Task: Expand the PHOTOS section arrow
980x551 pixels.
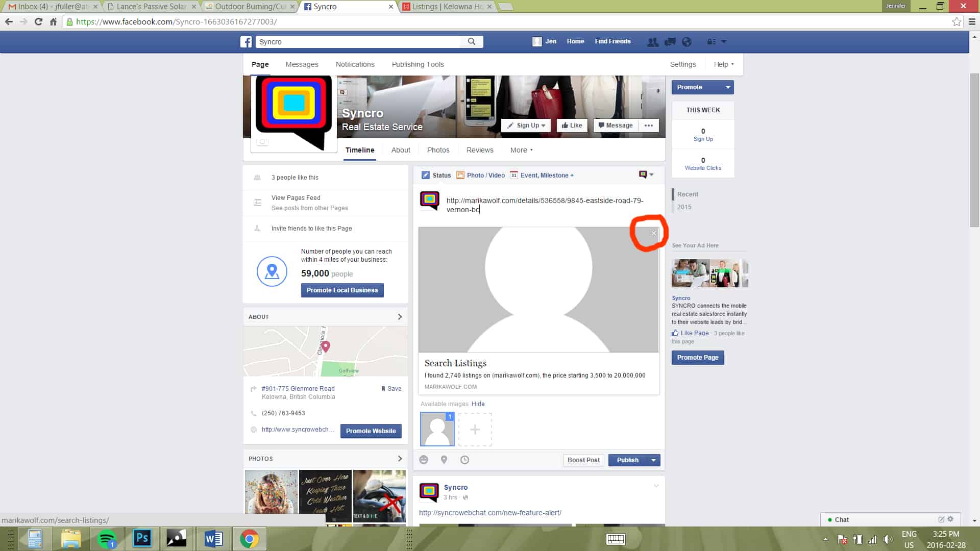Action: (400, 459)
